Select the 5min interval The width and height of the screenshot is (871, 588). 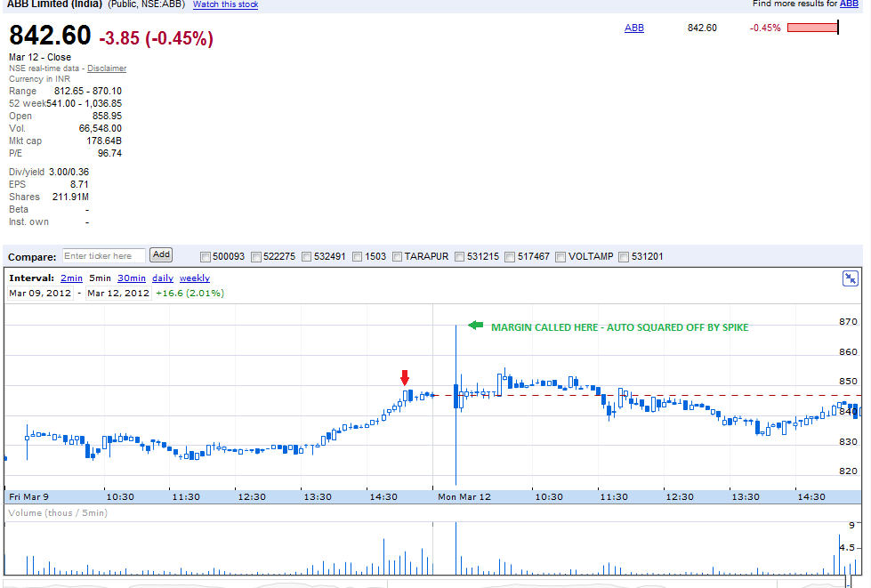[x=100, y=278]
